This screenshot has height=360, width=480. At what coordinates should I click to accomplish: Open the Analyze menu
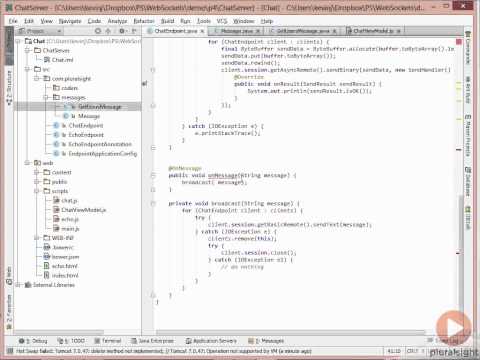(x=117, y=21)
